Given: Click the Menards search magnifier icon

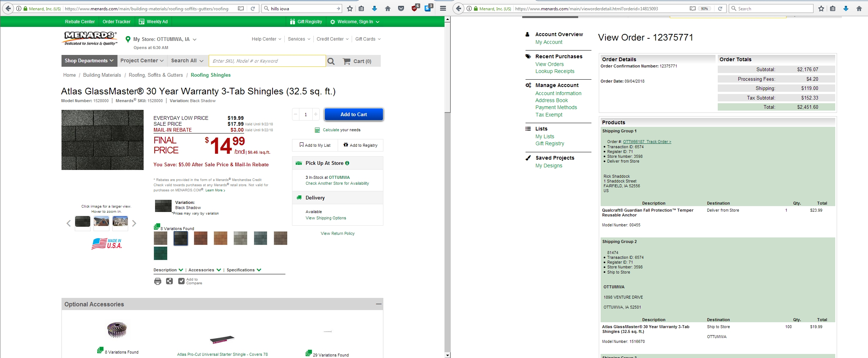Looking at the screenshot, I should [x=331, y=61].
